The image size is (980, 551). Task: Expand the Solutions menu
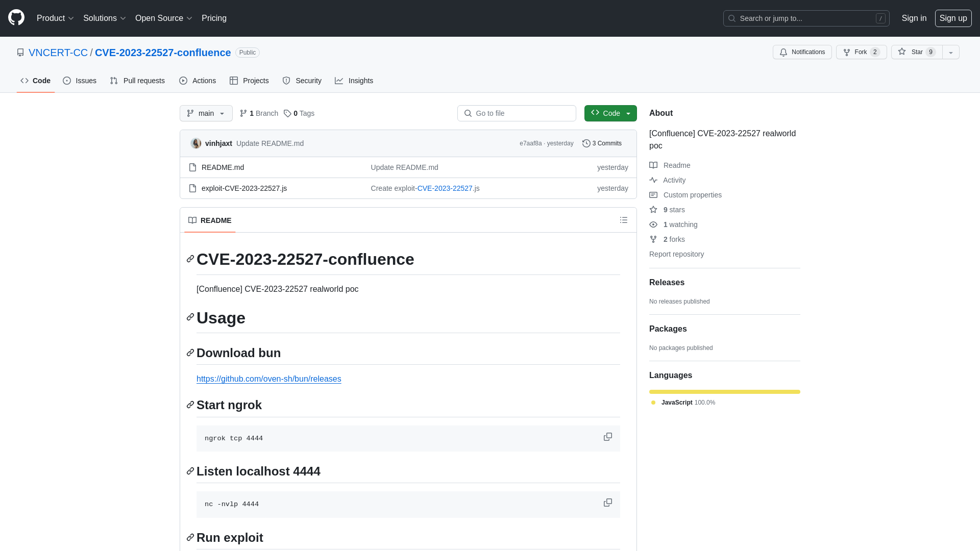pos(104,18)
